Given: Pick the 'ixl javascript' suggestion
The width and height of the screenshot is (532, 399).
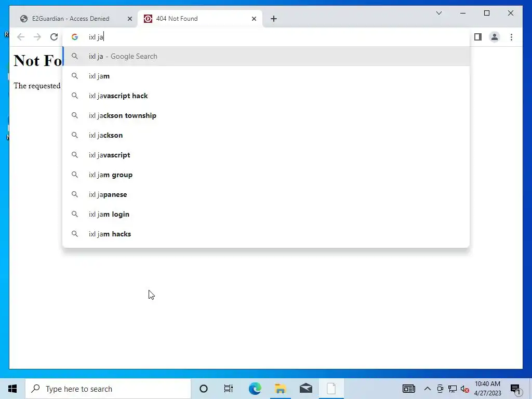Looking at the screenshot, I should (x=266, y=155).
